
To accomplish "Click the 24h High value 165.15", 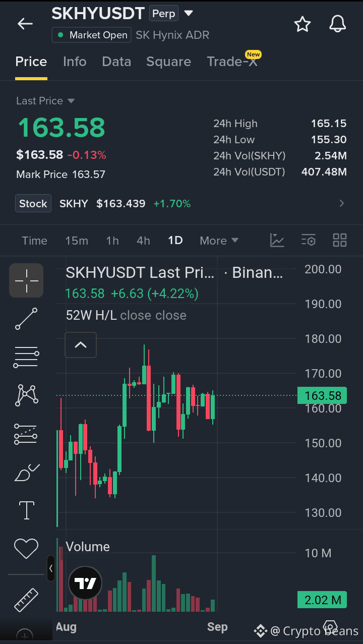I will [x=329, y=124].
